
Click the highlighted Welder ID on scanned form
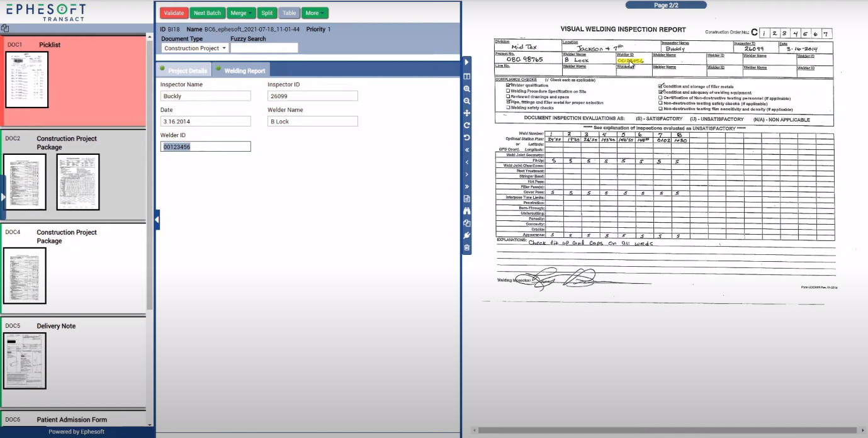(x=631, y=60)
